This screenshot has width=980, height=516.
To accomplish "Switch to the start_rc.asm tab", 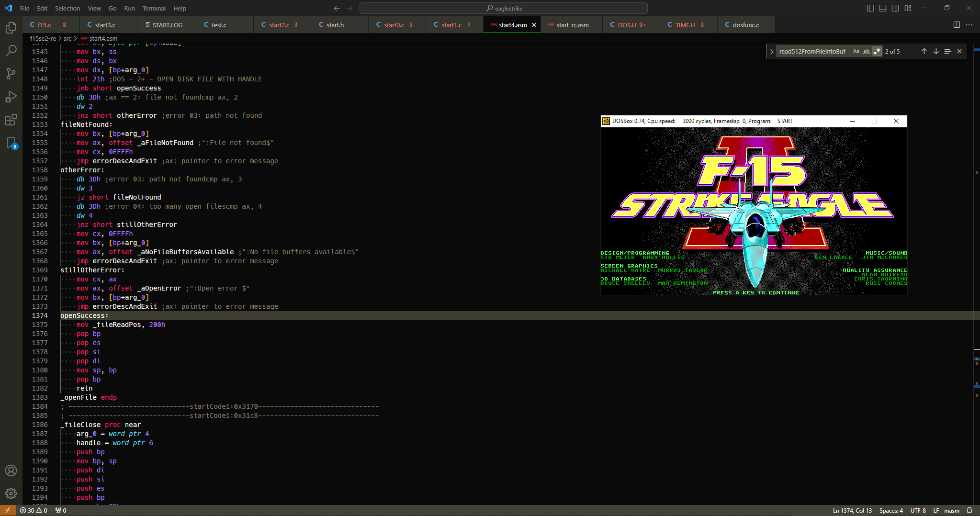I will 572,25.
